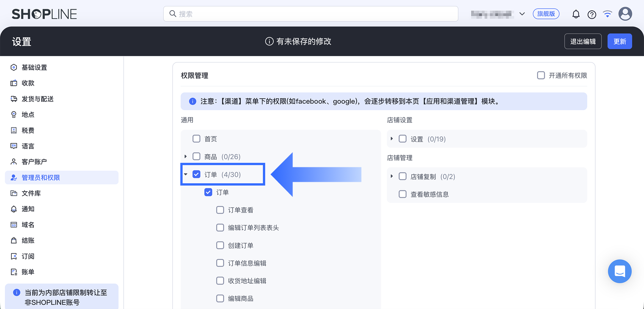Check the 创建订单 checkbox

(x=220, y=245)
